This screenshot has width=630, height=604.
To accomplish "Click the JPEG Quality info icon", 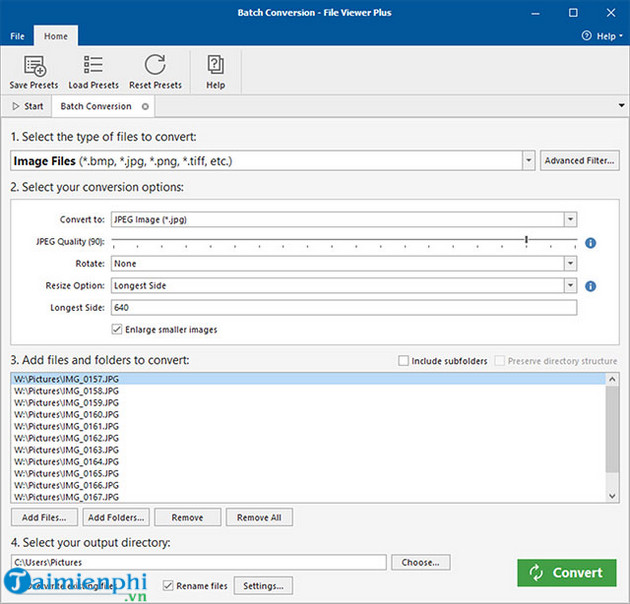I will click(590, 243).
